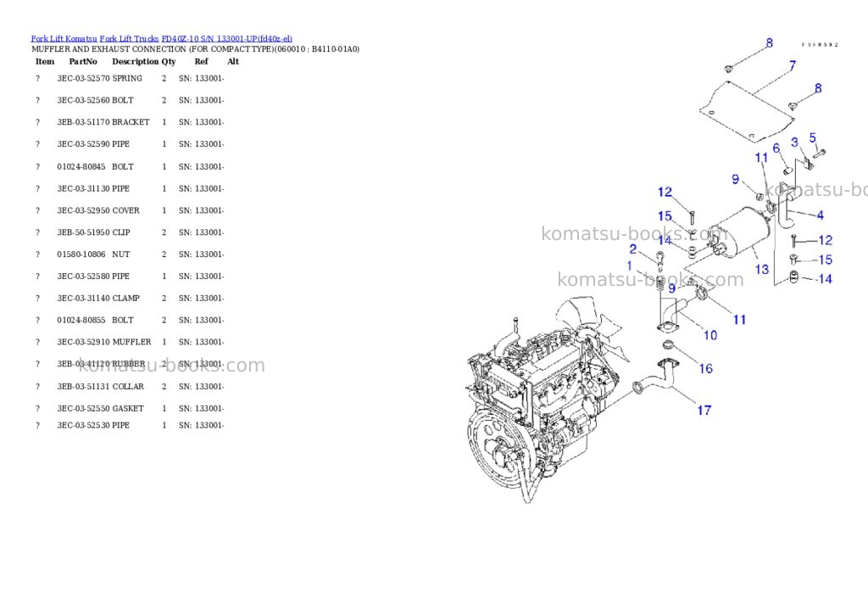Viewport: 868px width, 615px height.
Task: Click callout number 7 on the diagram
Action: click(x=793, y=65)
